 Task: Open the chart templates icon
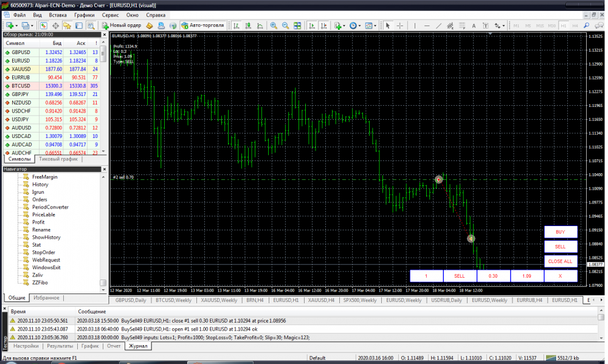369,26
